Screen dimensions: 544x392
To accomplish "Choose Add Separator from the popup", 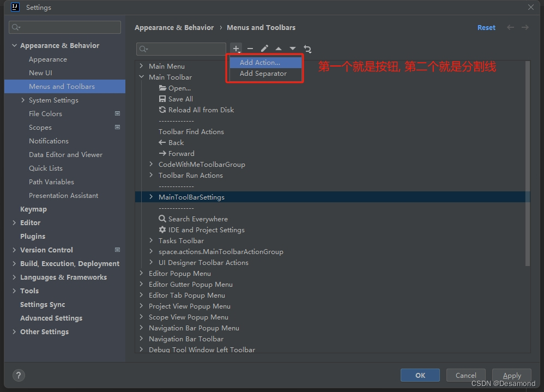I will click(265, 74).
